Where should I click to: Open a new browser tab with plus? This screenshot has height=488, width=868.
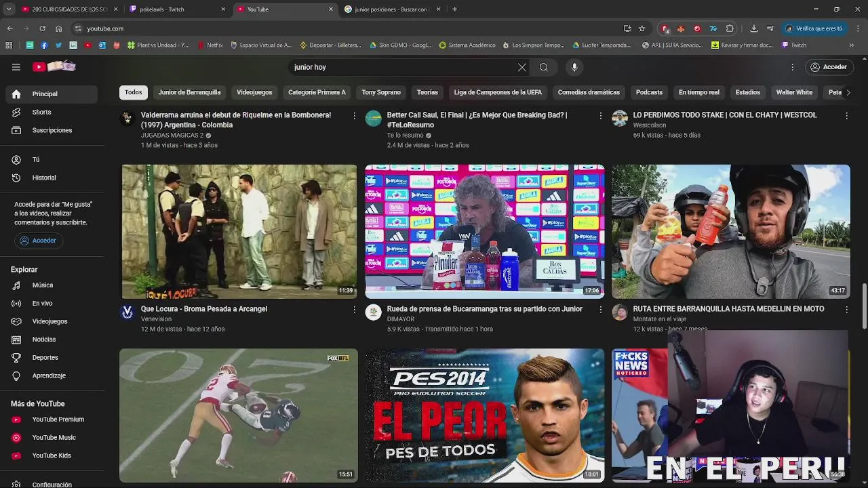(454, 9)
